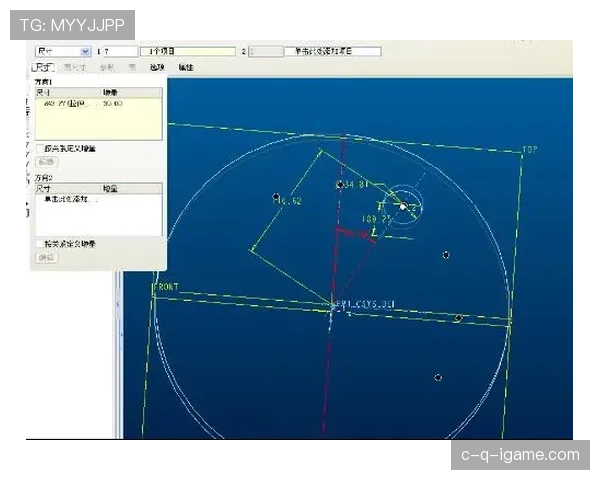
Task: Enable 按关系定义增量 checkbox under 方向1
Action: pos(41,148)
